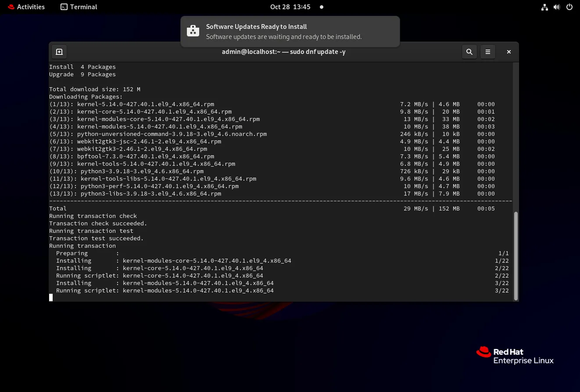
Task: Click the software updates notification icon
Action: coord(193,31)
